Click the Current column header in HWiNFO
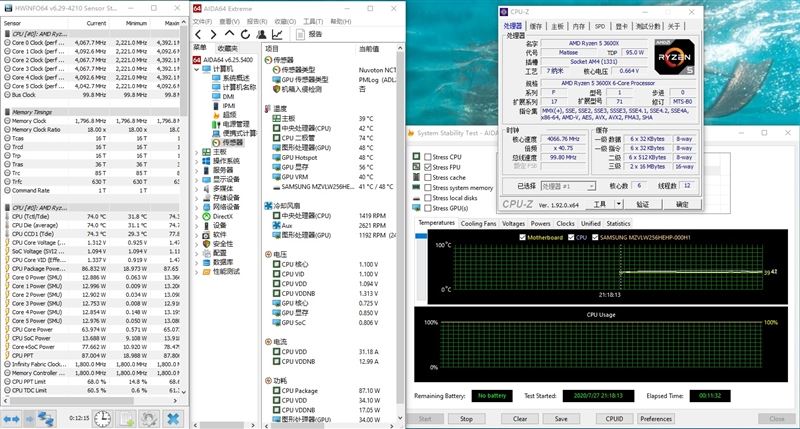This screenshot has height=429, width=800. tap(96, 23)
